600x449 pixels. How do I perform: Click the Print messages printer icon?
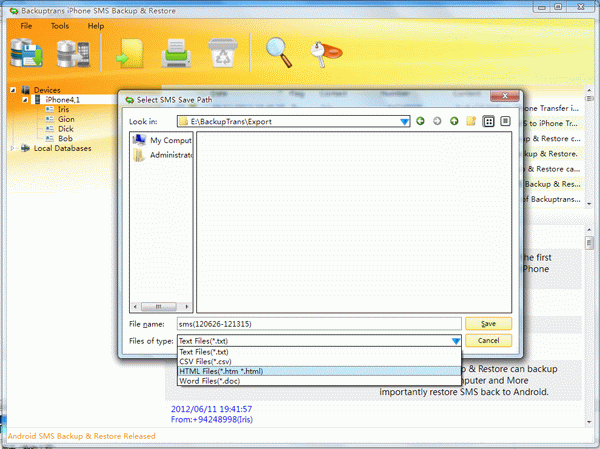[x=176, y=53]
